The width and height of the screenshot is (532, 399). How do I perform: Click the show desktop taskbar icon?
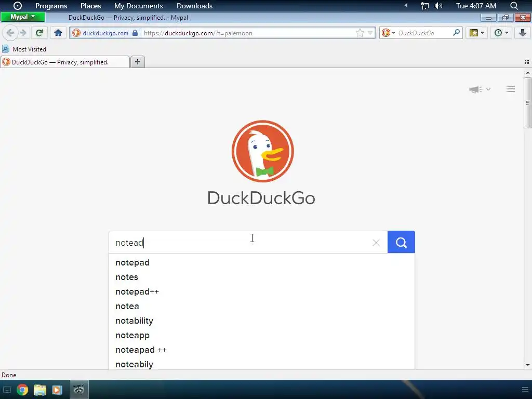pos(7,390)
